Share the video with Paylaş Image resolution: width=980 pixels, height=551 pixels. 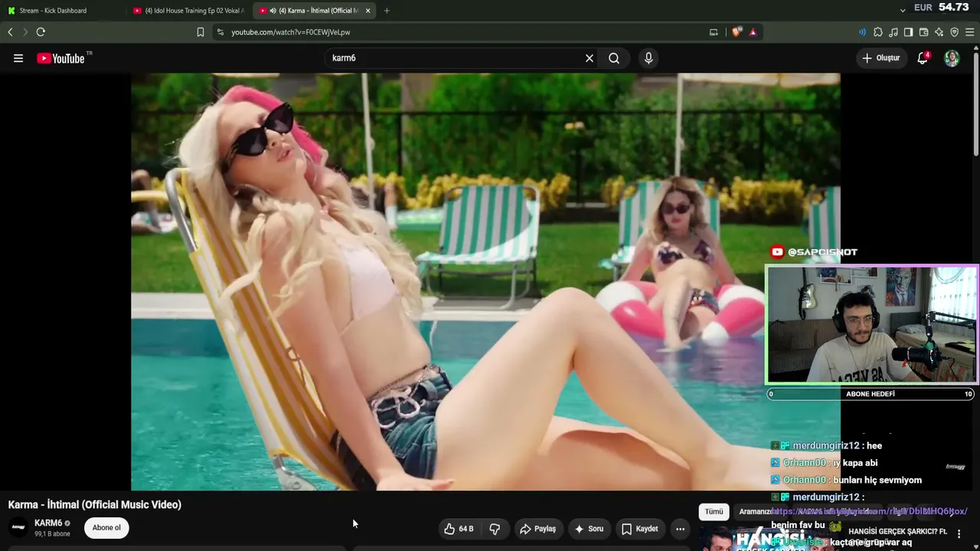tap(537, 529)
